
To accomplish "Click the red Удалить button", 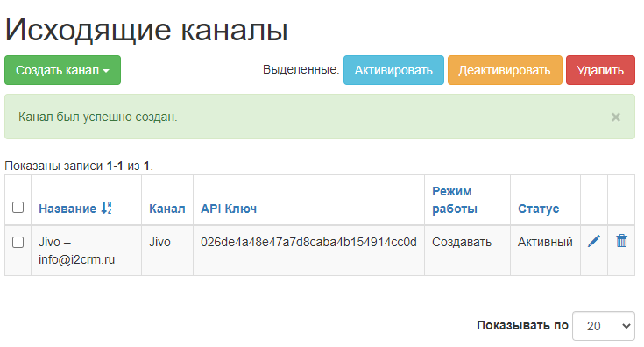I will 600,70.
